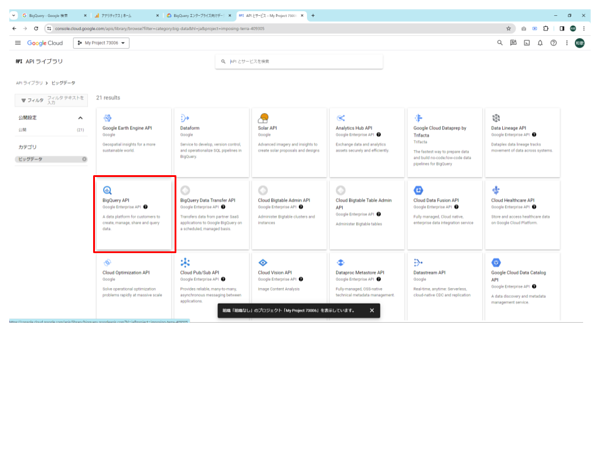
Task: Open the Cloud Bigtable Admin API card
Action: (289, 215)
